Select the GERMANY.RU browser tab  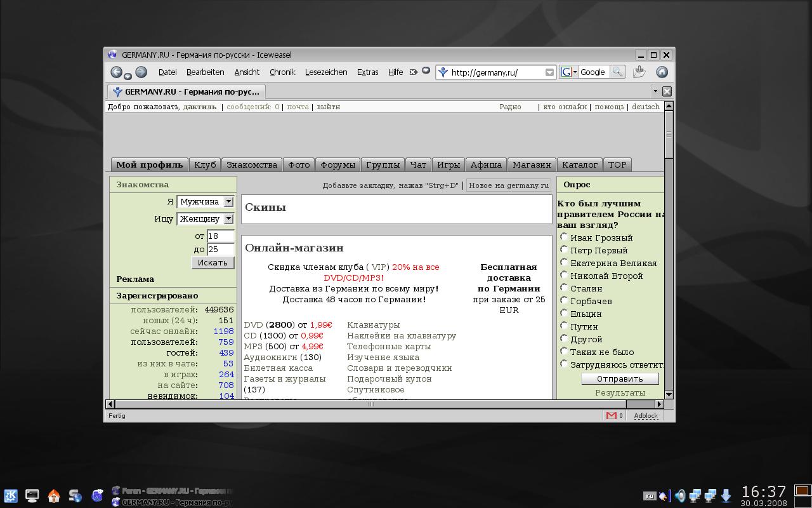tap(186, 91)
